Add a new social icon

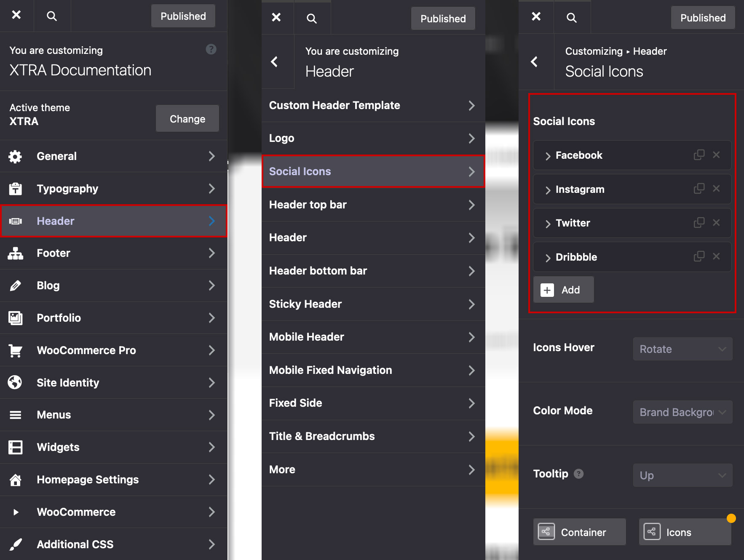[563, 290]
